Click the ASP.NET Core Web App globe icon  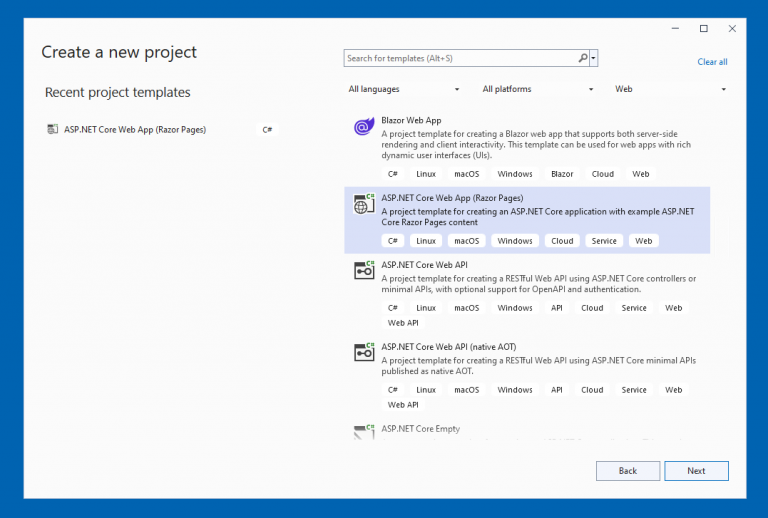363,205
